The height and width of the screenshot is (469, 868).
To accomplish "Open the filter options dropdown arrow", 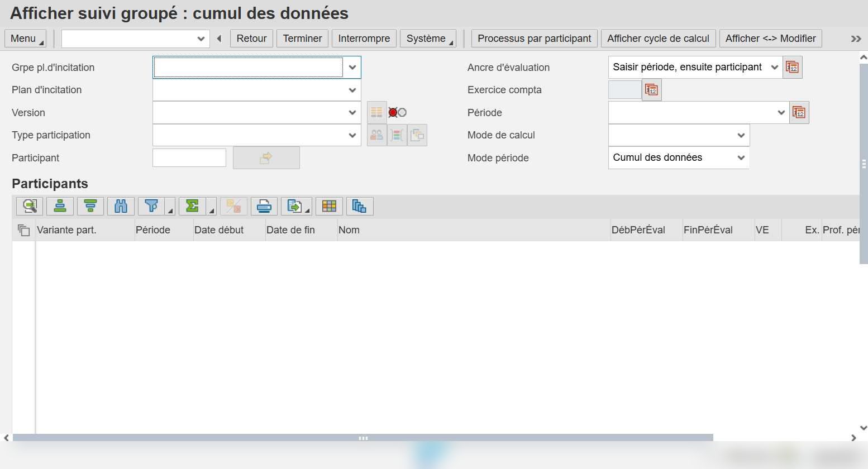I will point(170,207).
